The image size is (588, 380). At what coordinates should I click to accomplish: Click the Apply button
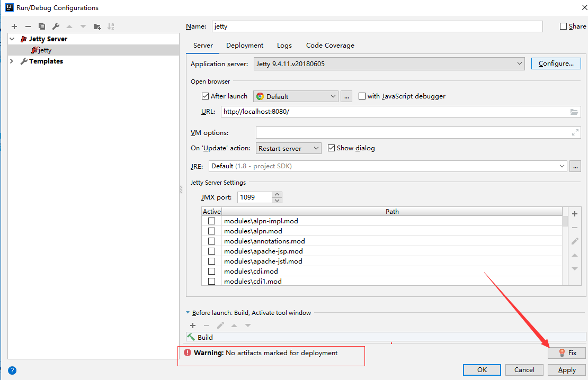pyautogui.click(x=567, y=370)
